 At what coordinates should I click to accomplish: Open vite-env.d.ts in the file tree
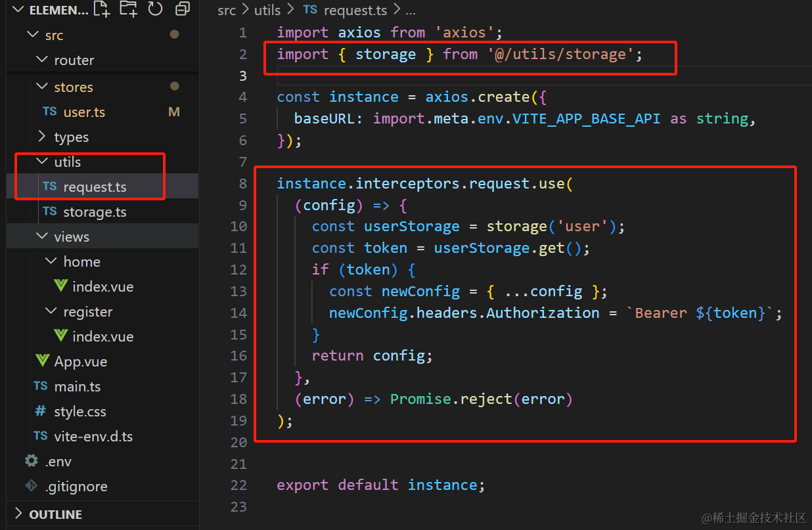(93, 437)
